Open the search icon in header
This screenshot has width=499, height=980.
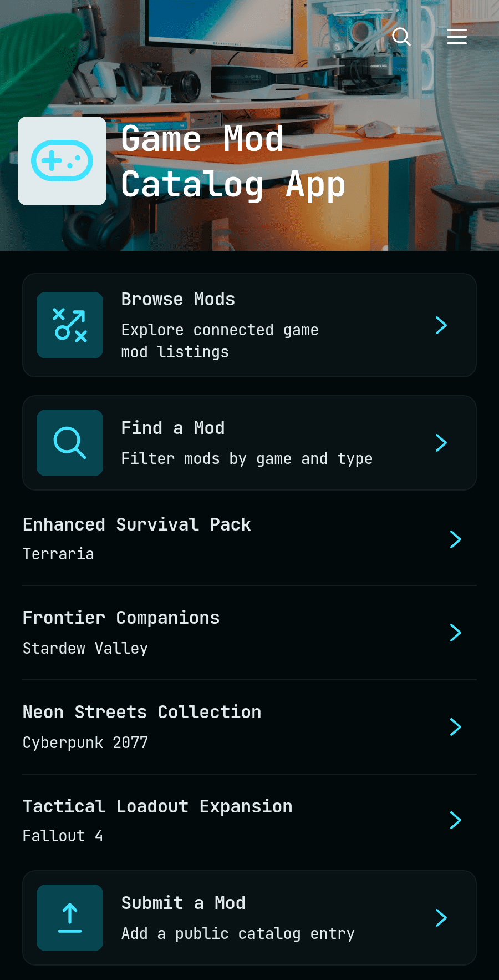(x=401, y=37)
